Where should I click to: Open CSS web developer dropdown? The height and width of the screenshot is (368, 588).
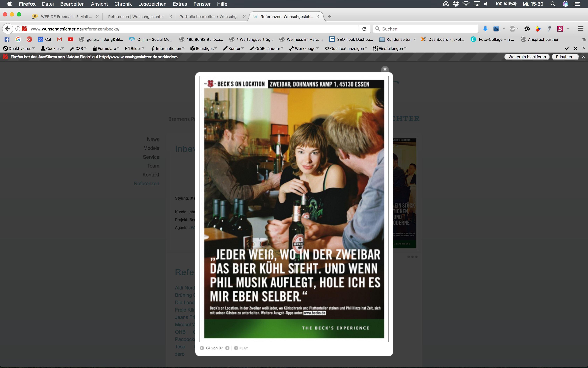78,48
